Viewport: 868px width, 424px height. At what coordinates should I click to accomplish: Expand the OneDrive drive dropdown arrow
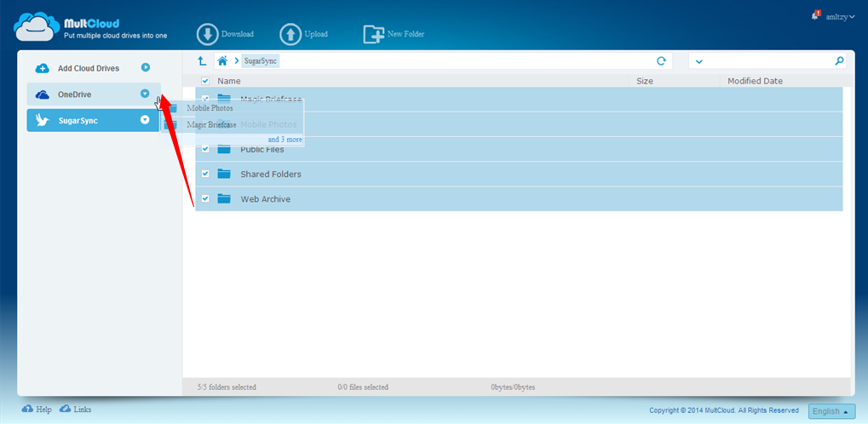145,95
